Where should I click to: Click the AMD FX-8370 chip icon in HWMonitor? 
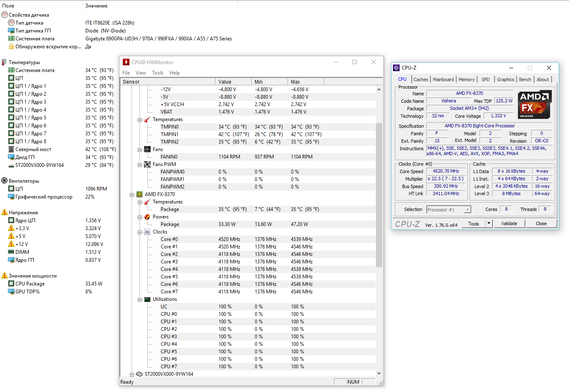point(139,194)
